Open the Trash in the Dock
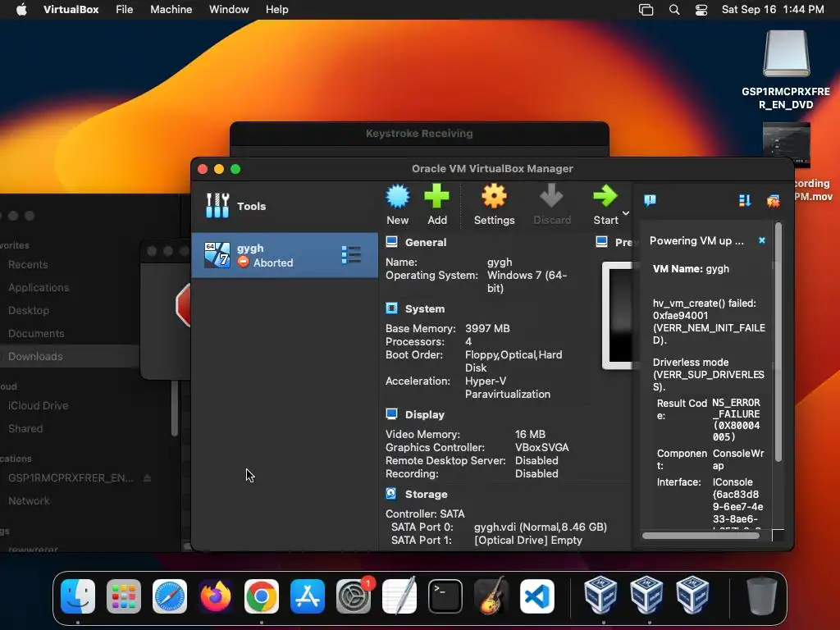 762,596
